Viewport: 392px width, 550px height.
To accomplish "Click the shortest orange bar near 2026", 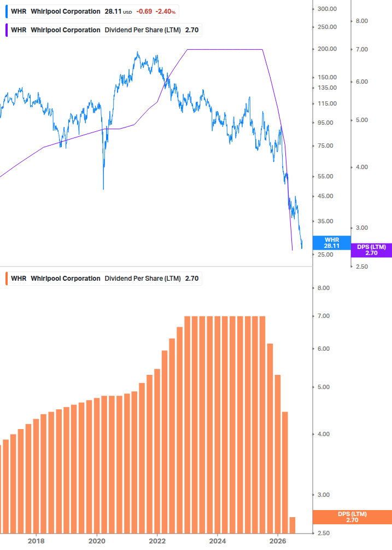I will (292, 525).
